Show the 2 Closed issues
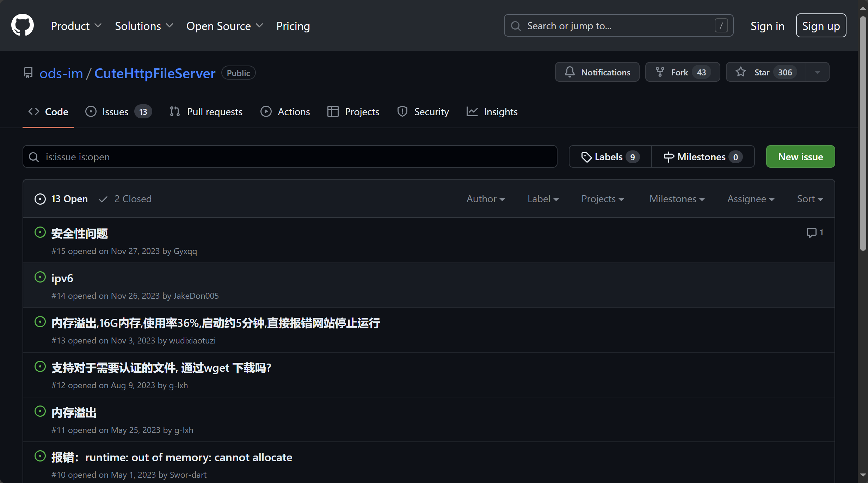 point(125,199)
